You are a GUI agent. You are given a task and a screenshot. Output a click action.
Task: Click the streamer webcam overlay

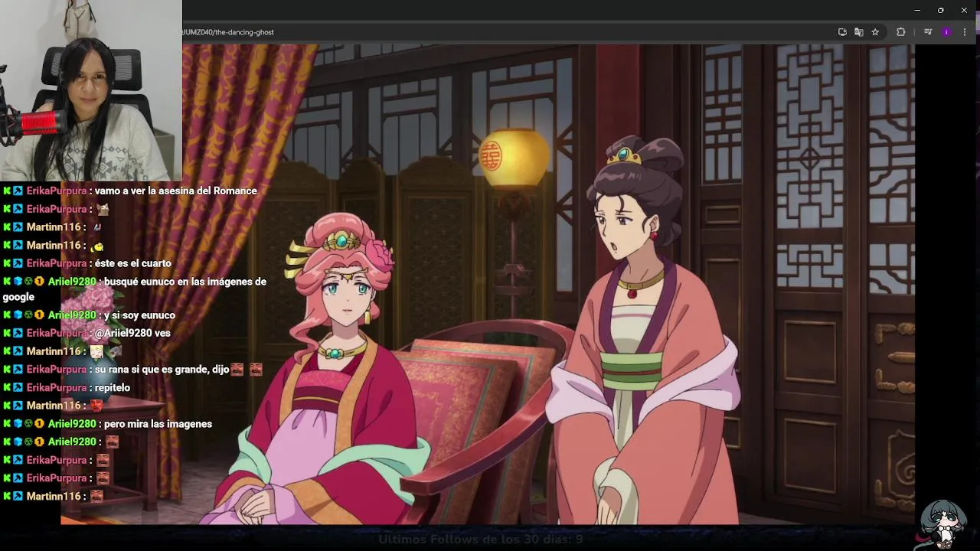[x=91, y=90]
